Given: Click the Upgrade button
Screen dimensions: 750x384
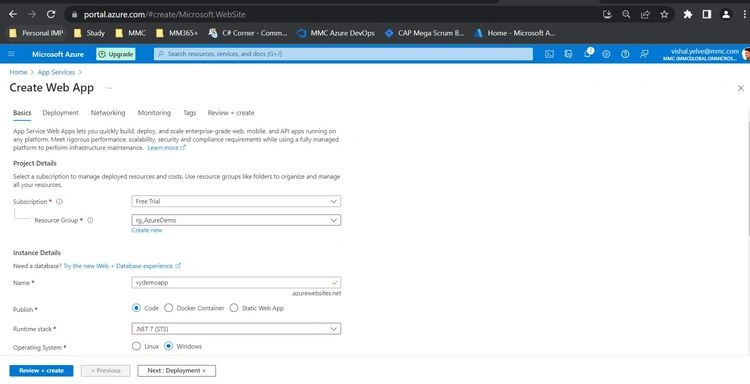Looking at the screenshot, I should (x=116, y=54).
